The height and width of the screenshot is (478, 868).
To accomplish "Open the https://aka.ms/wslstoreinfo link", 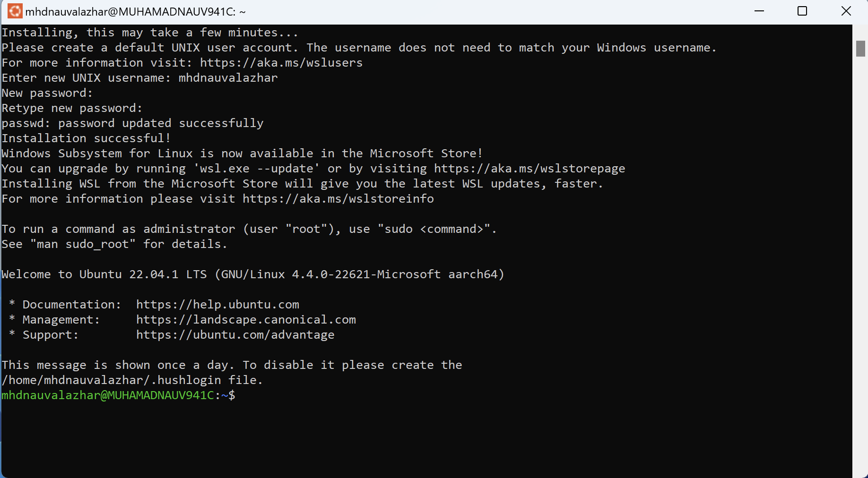I will pos(338,199).
